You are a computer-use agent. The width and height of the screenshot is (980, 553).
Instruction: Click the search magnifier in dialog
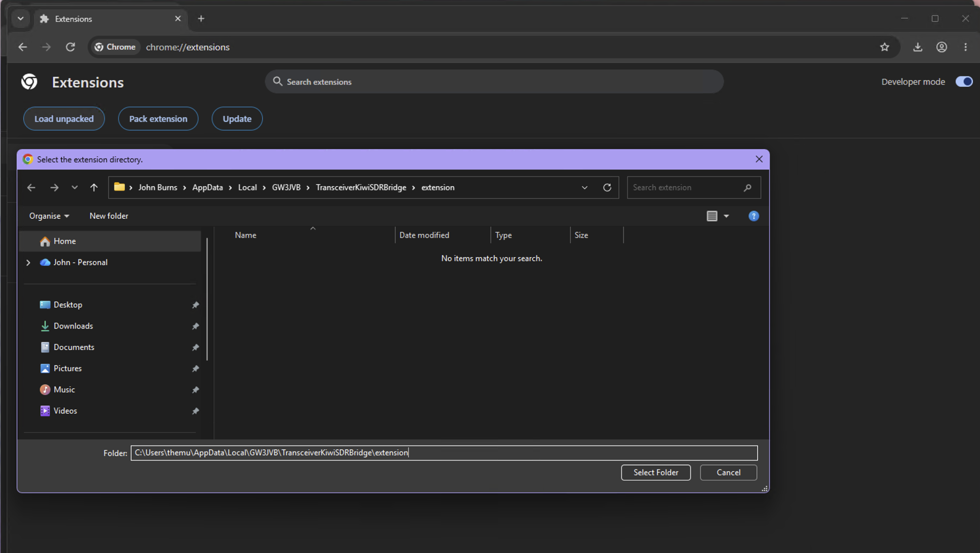(x=747, y=187)
